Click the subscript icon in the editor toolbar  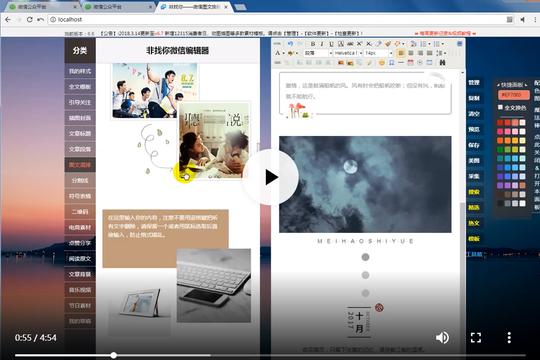coord(369,44)
